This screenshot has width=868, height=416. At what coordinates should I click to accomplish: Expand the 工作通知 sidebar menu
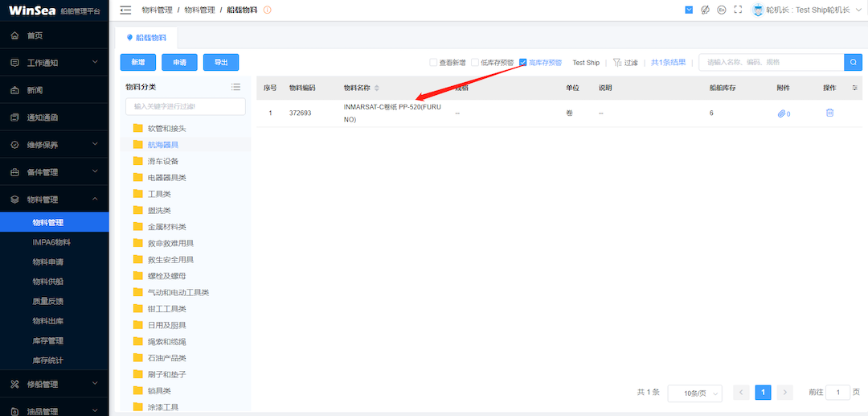pos(55,63)
